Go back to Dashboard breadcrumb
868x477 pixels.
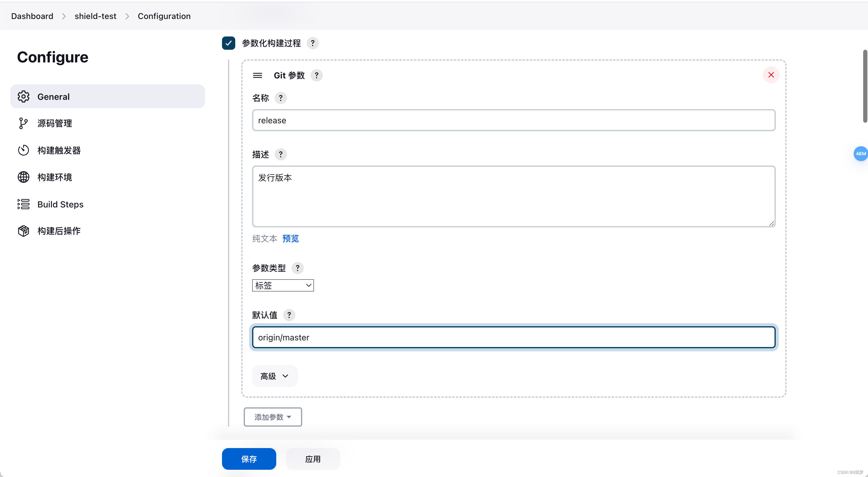32,16
